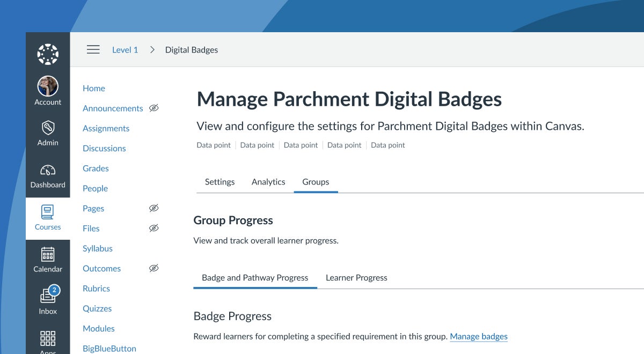The width and height of the screenshot is (644, 354).
Task: Click the Manage badges link
Action: tap(479, 336)
